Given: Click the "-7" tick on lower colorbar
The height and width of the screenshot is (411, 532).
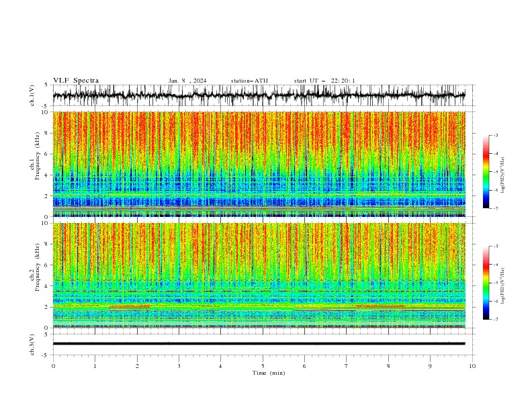Looking at the screenshot, I should 496,319.
